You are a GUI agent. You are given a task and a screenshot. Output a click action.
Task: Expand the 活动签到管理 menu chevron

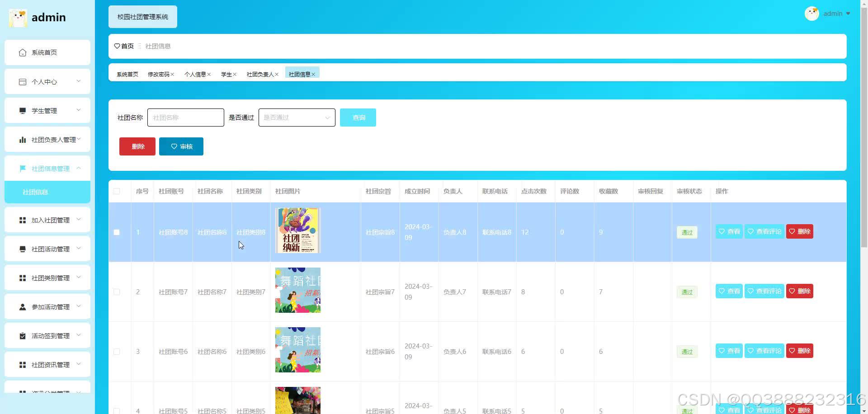[x=79, y=335]
